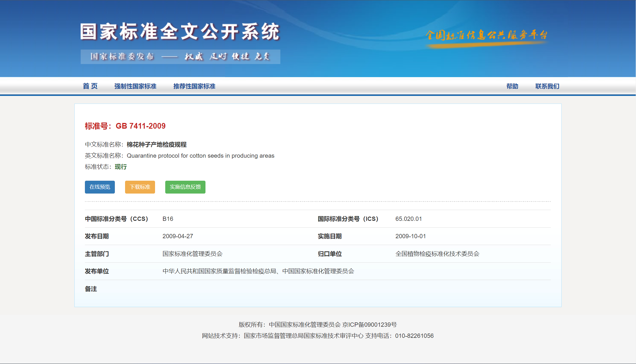Open the 首页 navigation item
Image resolution: width=636 pixels, height=364 pixels.
pyautogui.click(x=90, y=86)
